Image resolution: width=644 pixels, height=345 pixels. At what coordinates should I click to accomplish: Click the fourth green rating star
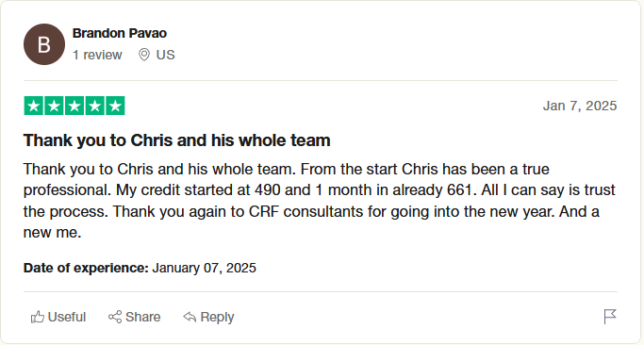point(95,106)
